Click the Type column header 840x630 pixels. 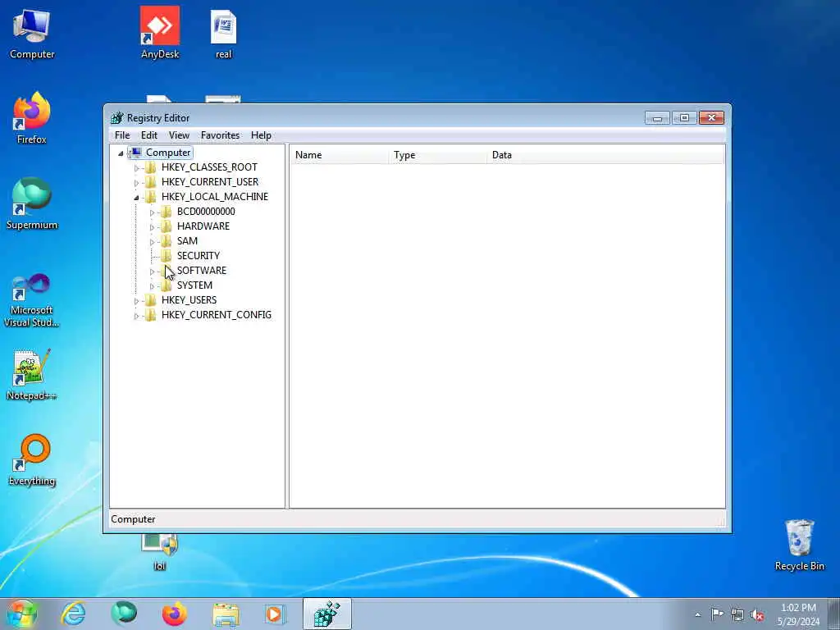click(x=437, y=155)
